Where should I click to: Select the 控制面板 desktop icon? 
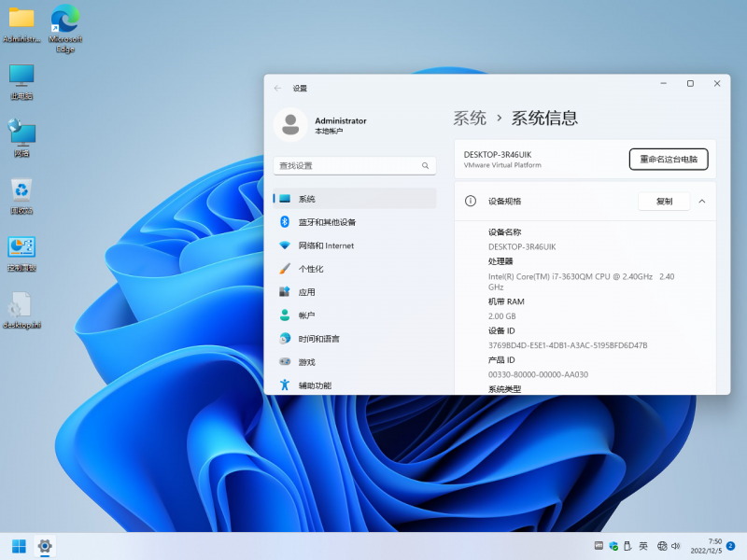coord(21,253)
